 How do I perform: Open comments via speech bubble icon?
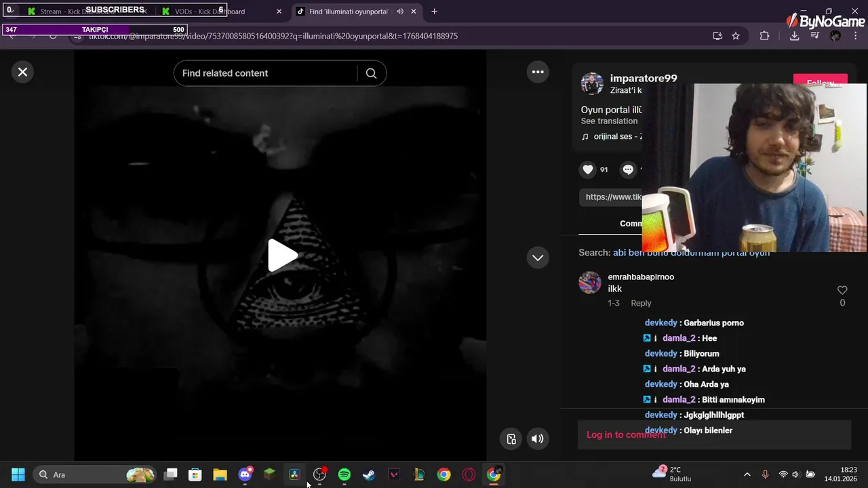pyautogui.click(x=628, y=169)
